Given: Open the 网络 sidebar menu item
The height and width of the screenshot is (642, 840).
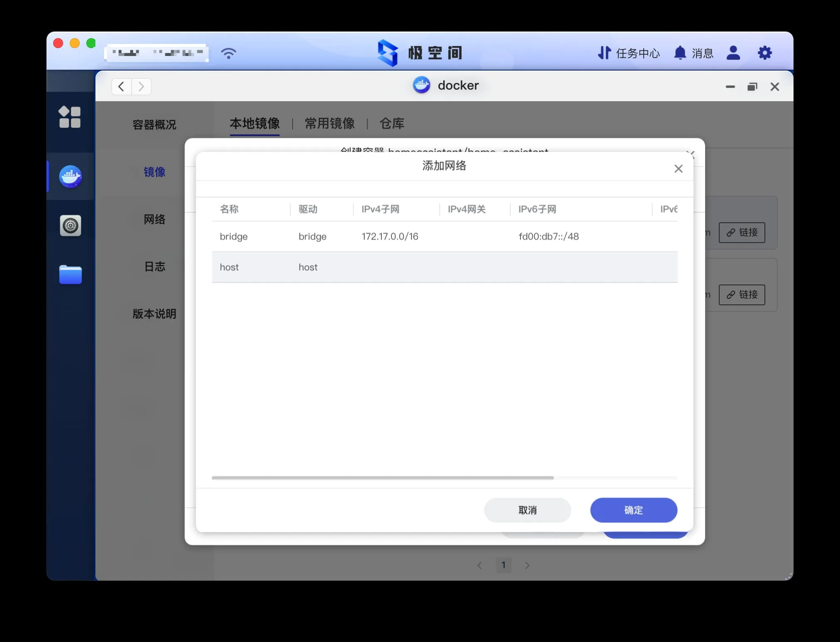Looking at the screenshot, I should coord(154,219).
